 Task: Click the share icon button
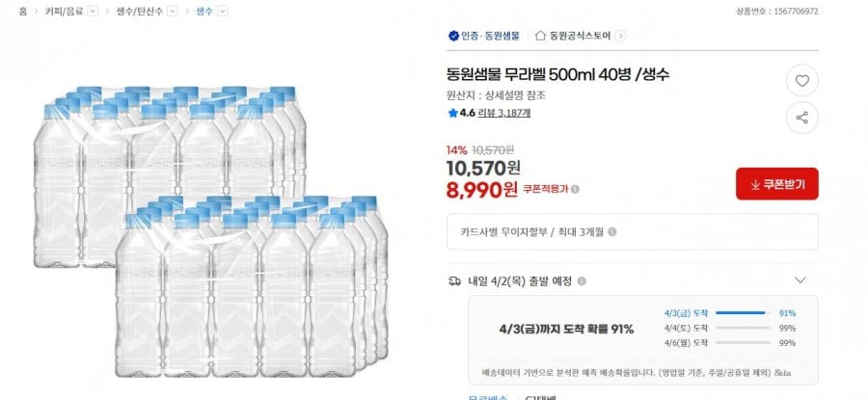point(801,118)
